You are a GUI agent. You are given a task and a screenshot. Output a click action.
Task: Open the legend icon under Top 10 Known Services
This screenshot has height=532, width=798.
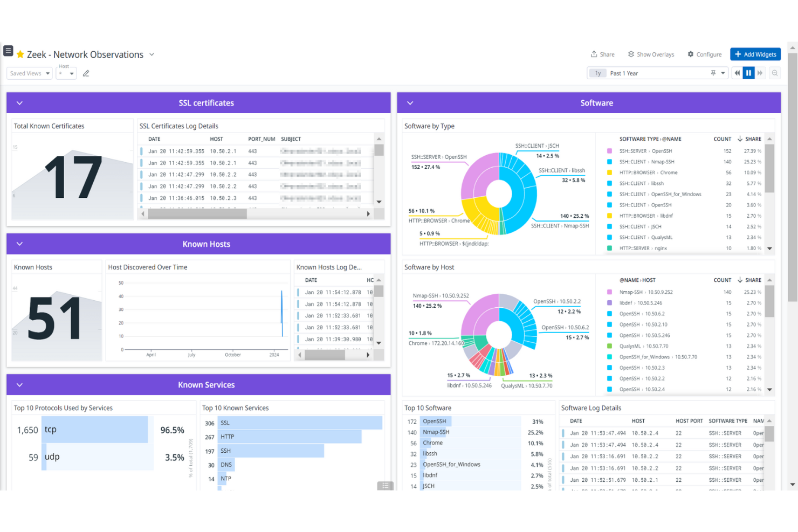point(385,486)
